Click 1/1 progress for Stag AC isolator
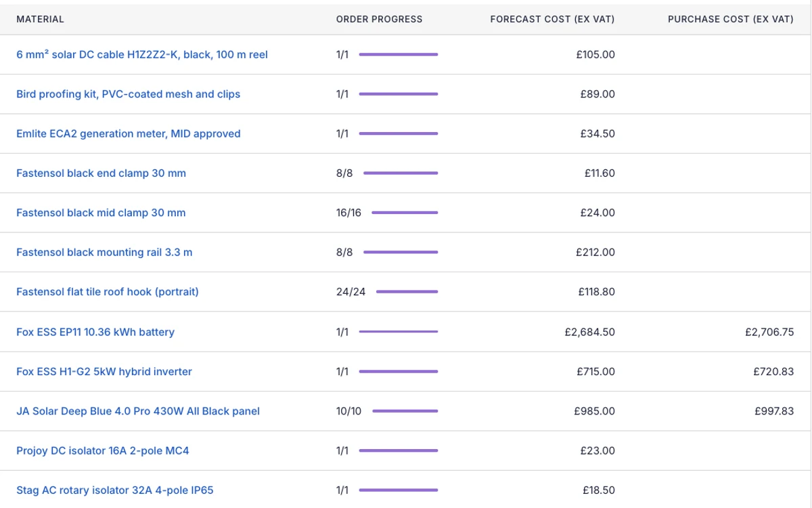812x508 pixels. coord(342,490)
